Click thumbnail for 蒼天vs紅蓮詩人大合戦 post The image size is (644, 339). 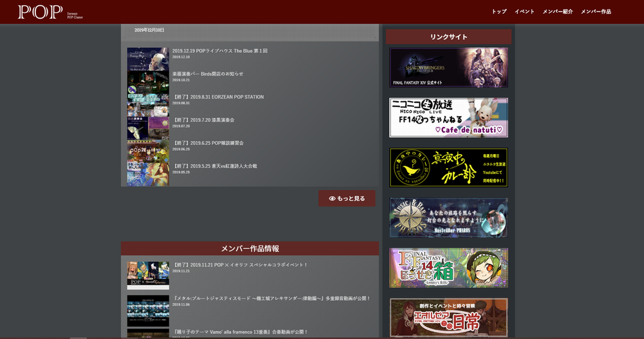148,174
